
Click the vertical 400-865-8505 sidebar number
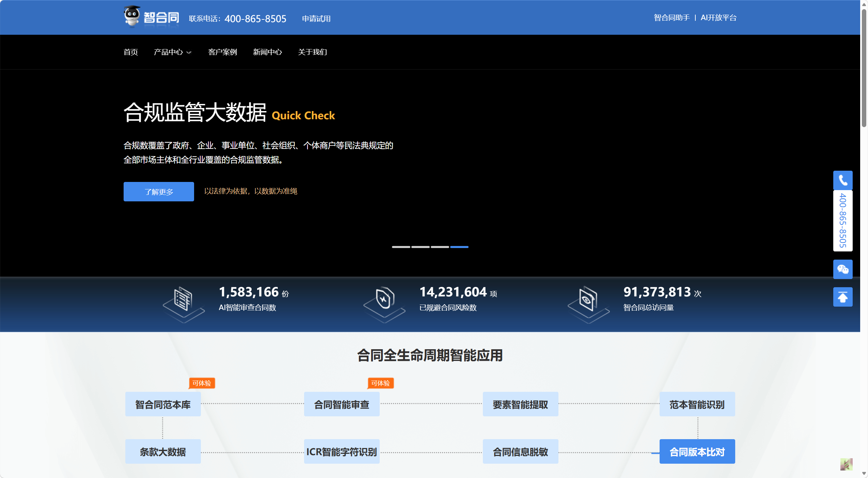point(843,220)
